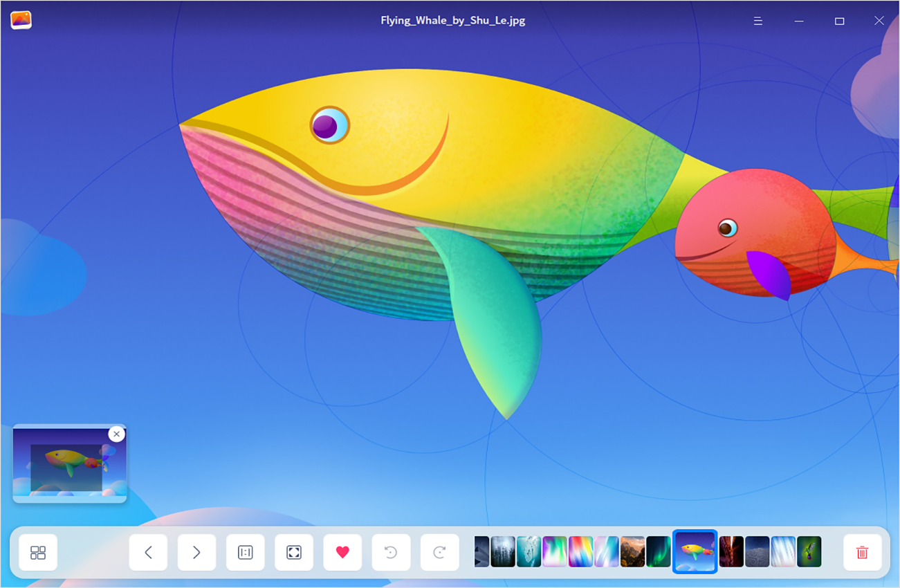
Task: Close the navigation minimap panel
Action: point(116,434)
